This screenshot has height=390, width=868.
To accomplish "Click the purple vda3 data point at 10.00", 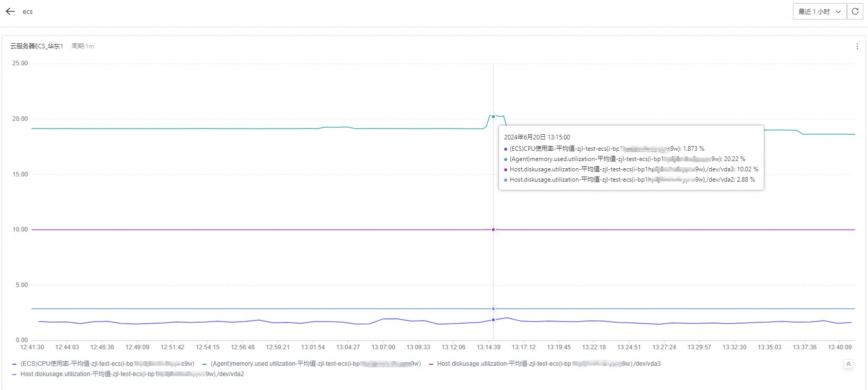I will coord(493,229).
